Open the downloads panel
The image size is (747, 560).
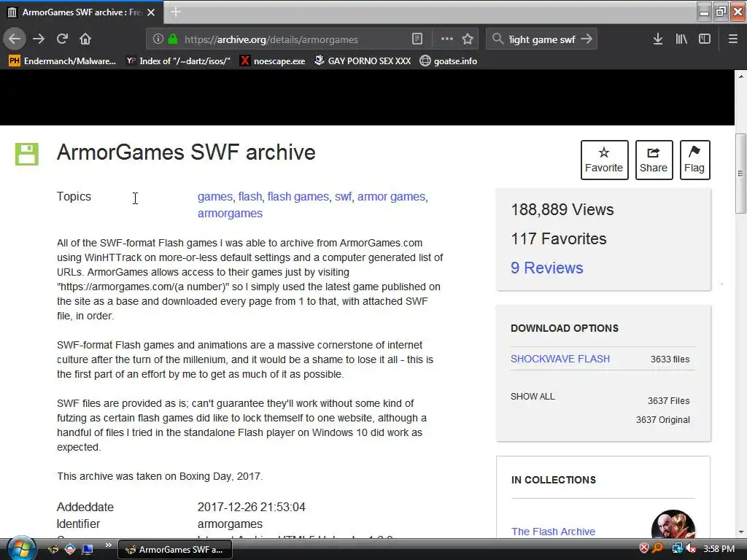click(657, 39)
